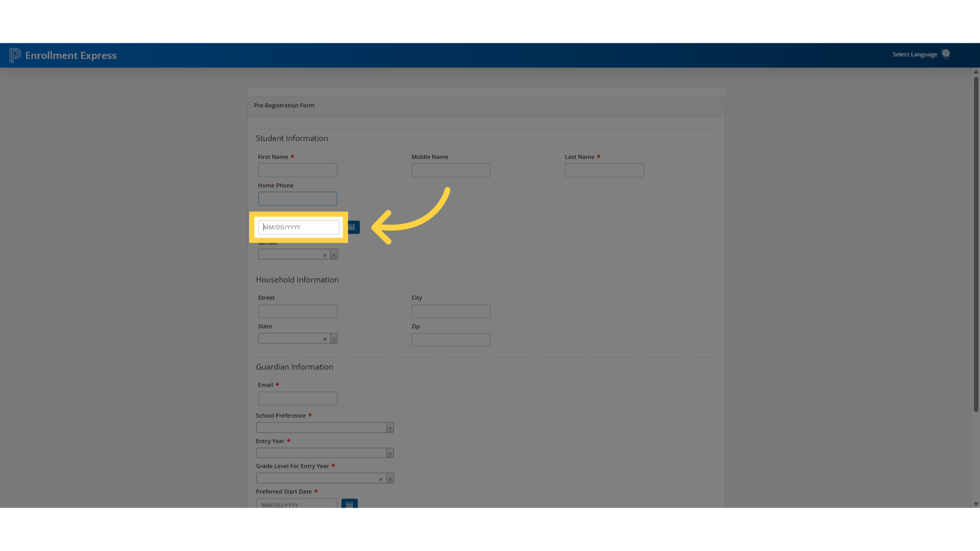The image size is (980, 551).
Task: Open the School Preference dropdown
Action: pyautogui.click(x=325, y=428)
